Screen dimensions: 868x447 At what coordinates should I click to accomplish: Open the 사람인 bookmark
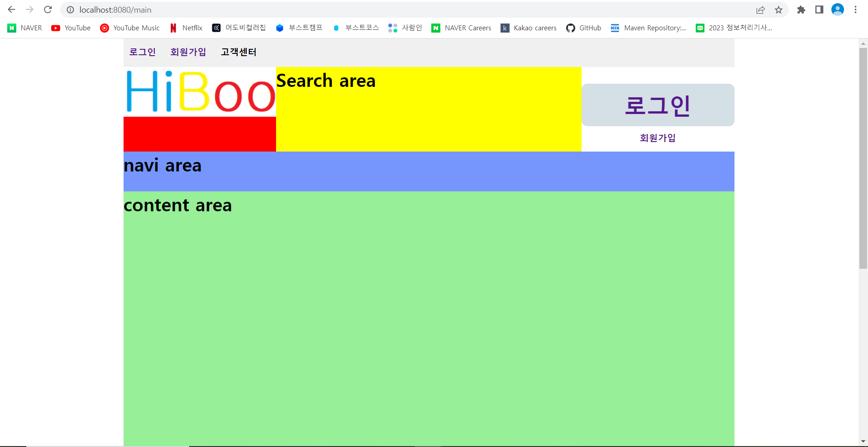pyautogui.click(x=405, y=28)
